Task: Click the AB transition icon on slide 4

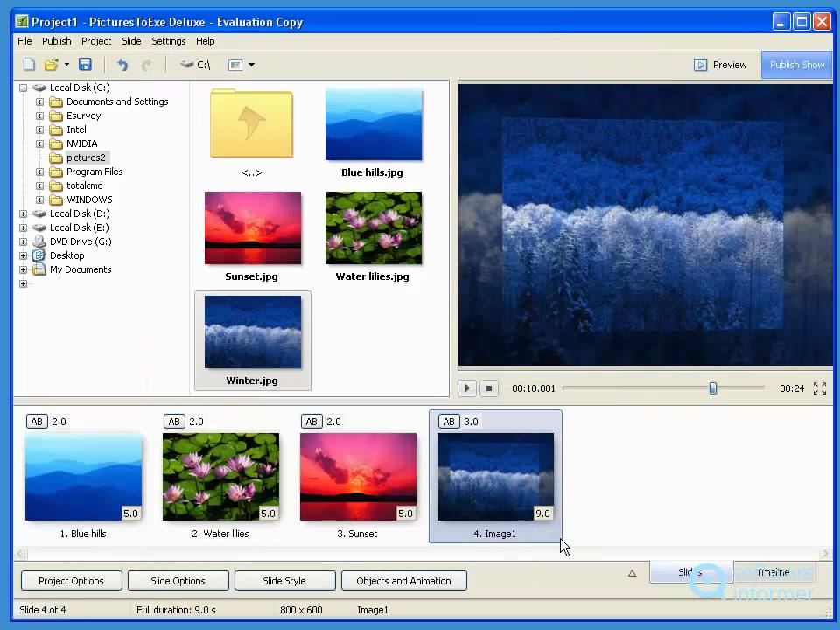Action: (449, 422)
